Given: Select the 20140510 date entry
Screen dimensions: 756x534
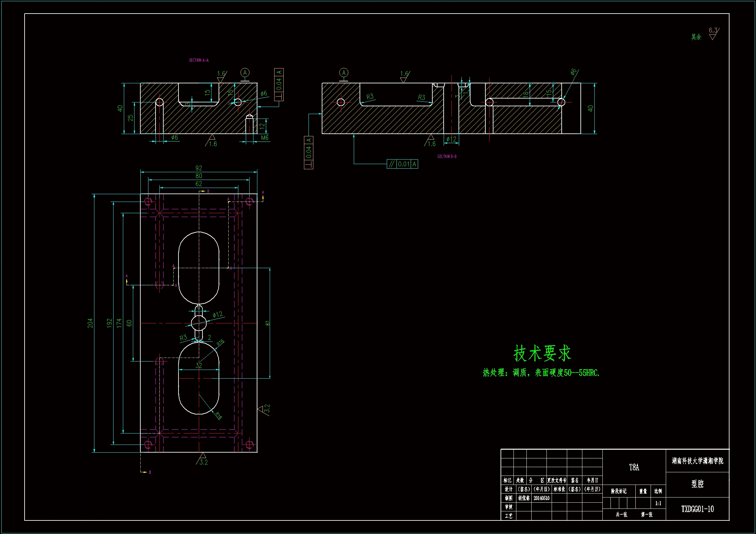Looking at the screenshot, I should 541,498.
